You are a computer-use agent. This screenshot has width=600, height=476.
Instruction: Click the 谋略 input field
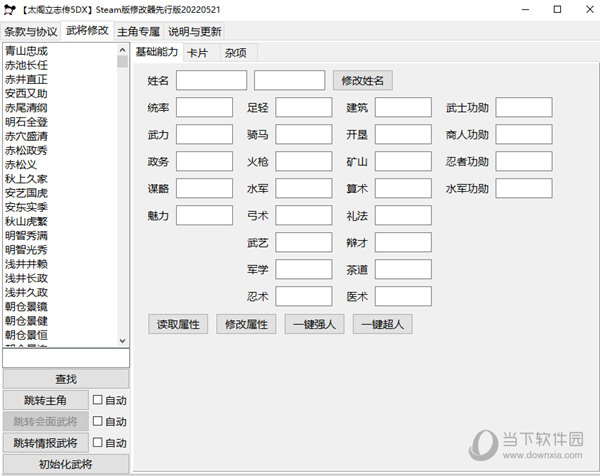(x=204, y=188)
